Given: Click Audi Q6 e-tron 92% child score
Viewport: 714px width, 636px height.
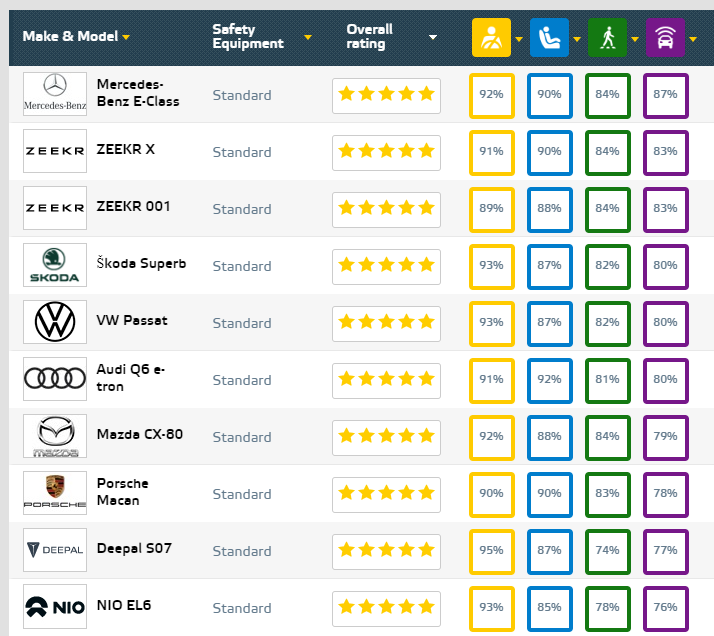Looking at the screenshot, I should point(549,379).
